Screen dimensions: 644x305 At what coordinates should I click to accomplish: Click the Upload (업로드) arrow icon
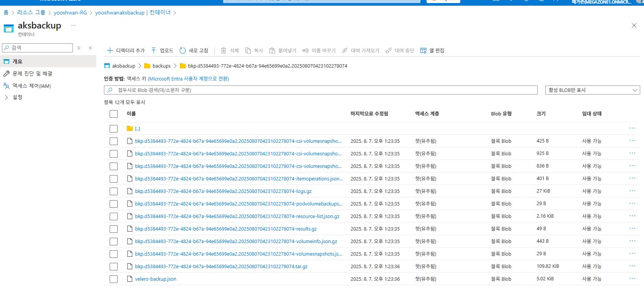click(154, 51)
